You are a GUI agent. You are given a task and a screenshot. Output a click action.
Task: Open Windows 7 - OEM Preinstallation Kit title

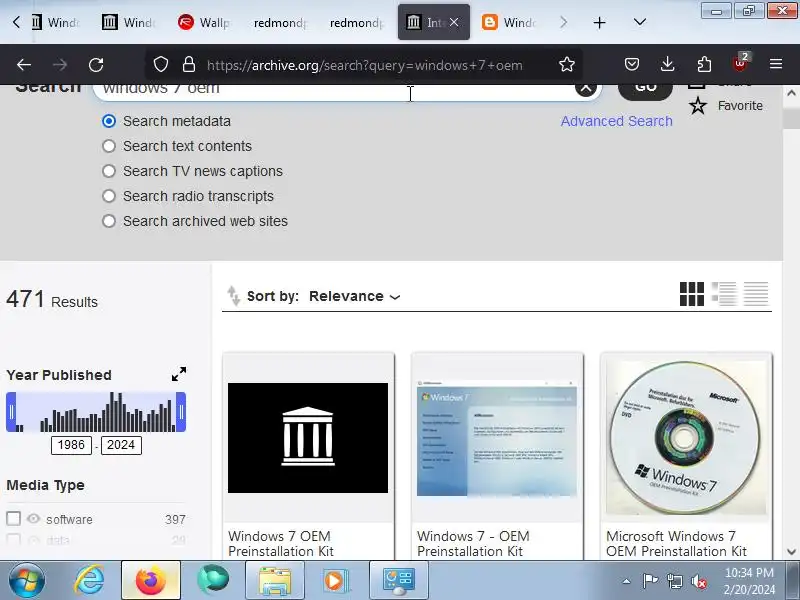pos(473,544)
